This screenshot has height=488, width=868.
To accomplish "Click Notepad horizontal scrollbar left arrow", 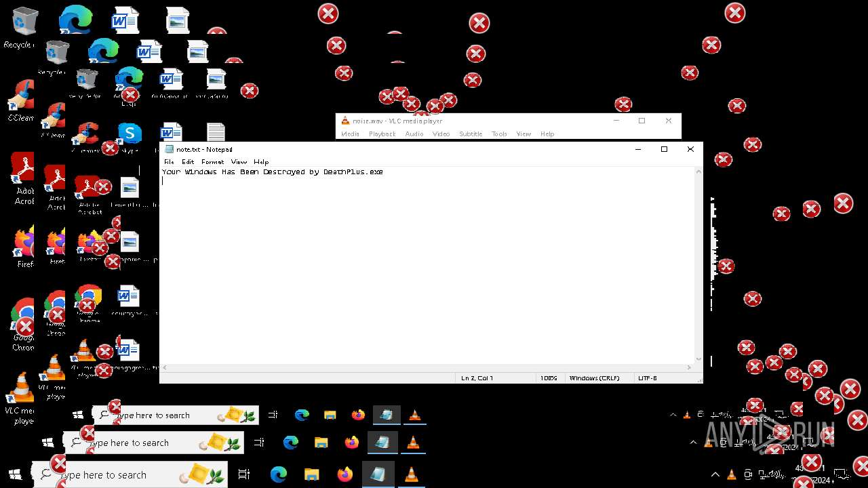I will (x=164, y=368).
